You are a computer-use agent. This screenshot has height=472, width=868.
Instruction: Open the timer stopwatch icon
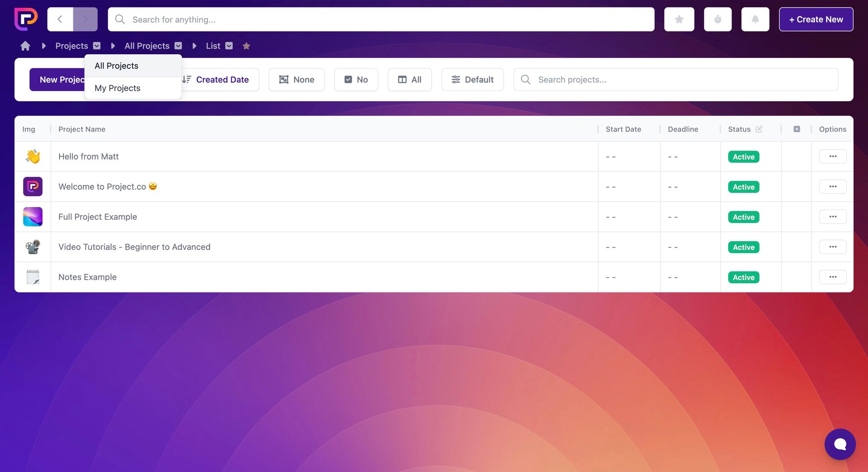tap(717, 19)
